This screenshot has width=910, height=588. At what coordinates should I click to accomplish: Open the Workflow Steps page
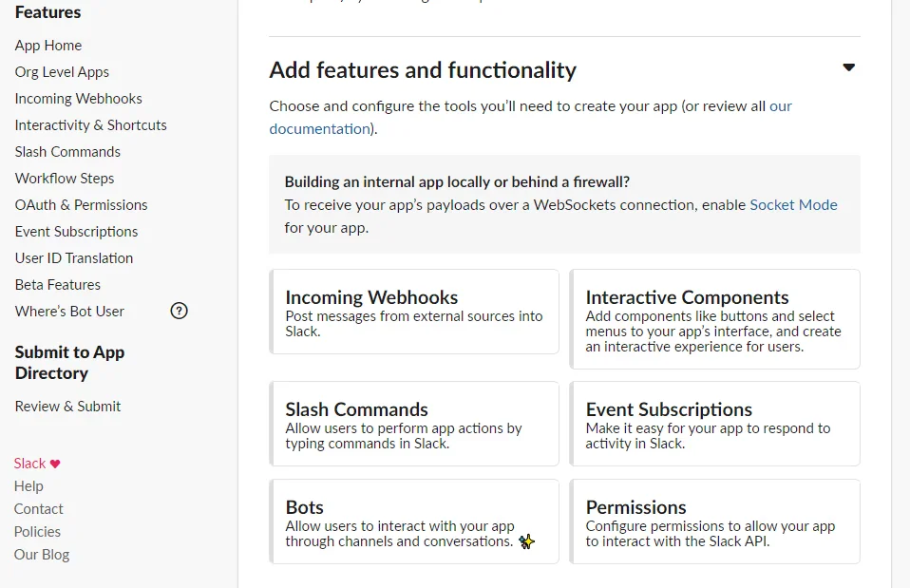coord(65,178)
